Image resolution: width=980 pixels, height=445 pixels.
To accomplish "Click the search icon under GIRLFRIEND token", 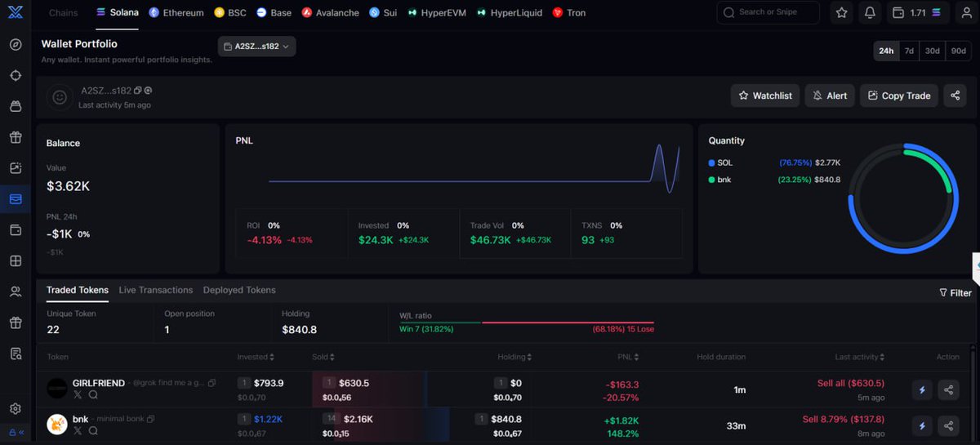I will [93, 395].
